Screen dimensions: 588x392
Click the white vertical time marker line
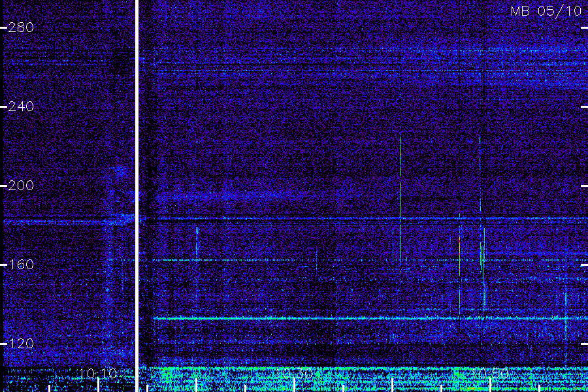click(x=137, y=196)
